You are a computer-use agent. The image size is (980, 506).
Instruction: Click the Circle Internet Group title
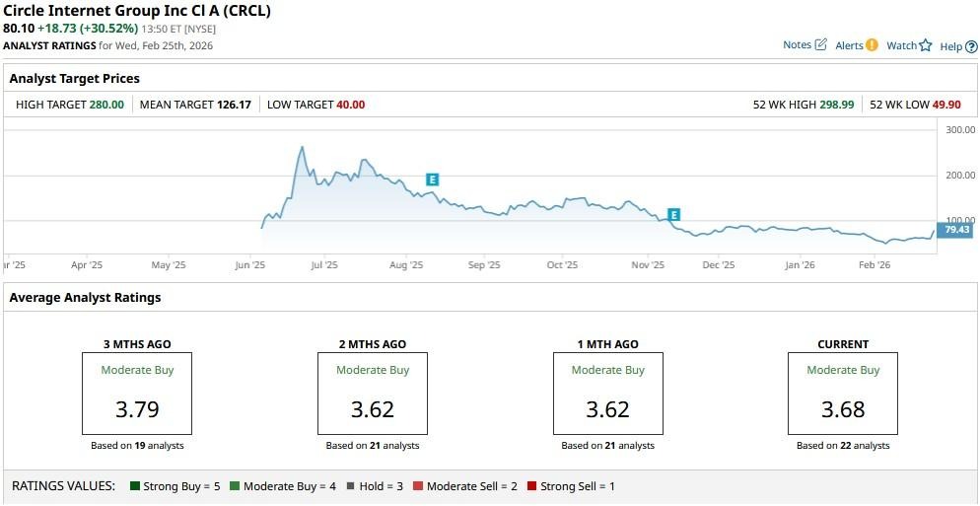coord(137,11)
